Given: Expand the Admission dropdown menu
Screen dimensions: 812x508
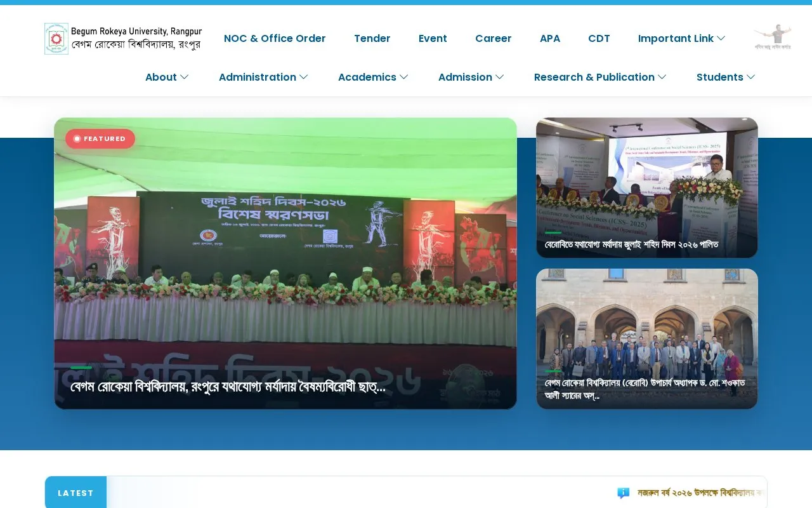Looking at the screenshot, I should click(x=471, y=77).
